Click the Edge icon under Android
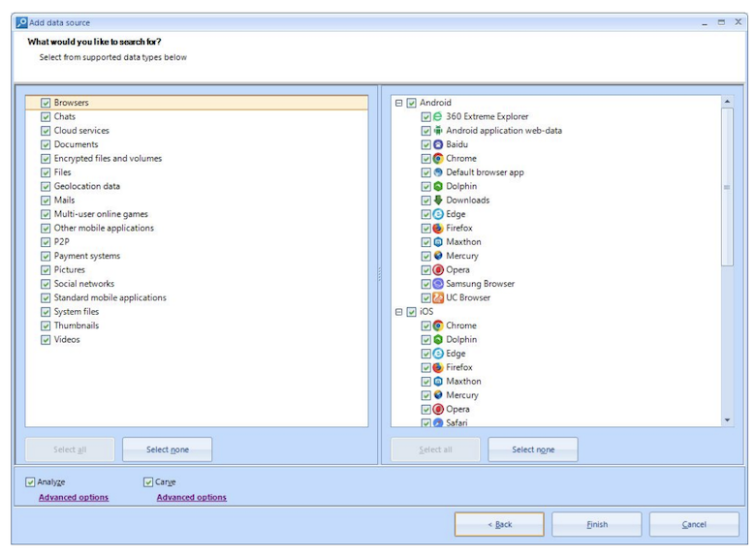This screenshot has width=756, height=558. tap(438, 214)
